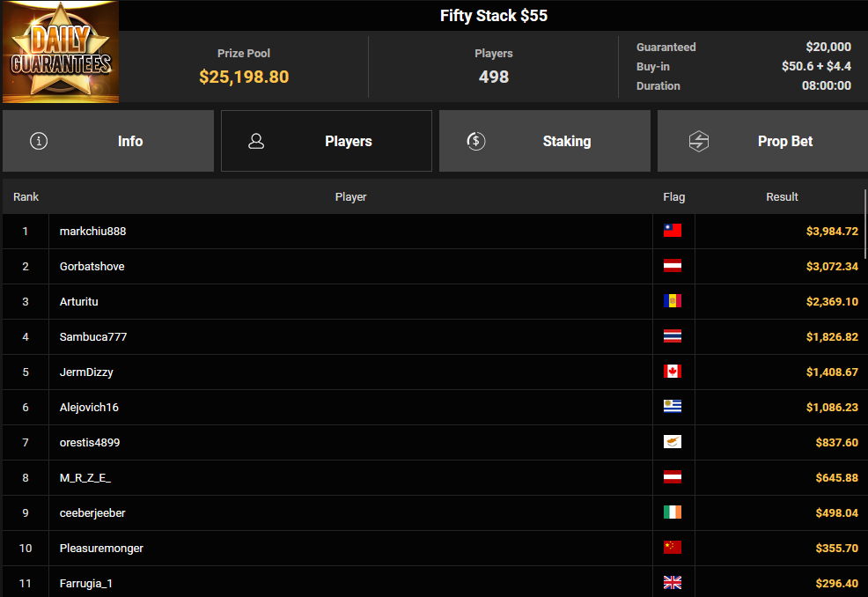Click the $645.88 result value

[837, 478]
